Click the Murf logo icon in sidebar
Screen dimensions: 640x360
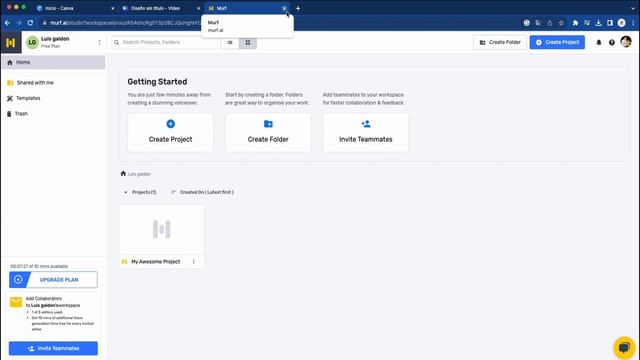(x=11, y=42)
